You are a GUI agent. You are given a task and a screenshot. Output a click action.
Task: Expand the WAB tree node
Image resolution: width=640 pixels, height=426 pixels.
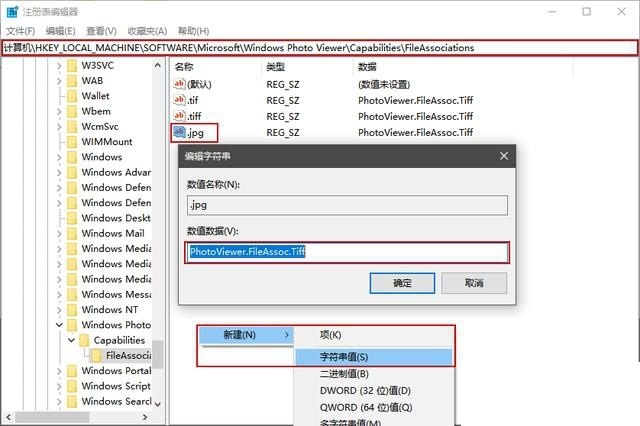(x=59, y=81)
